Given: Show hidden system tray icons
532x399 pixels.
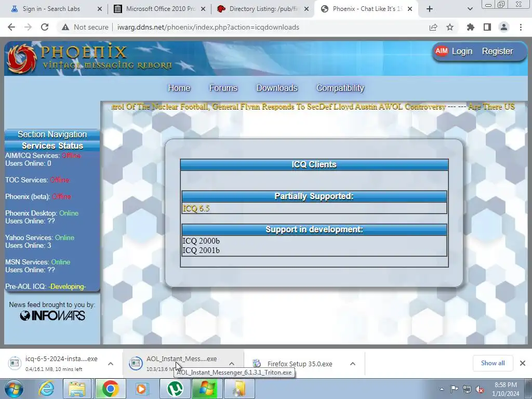Looking at the screenshot, I should pyautogui.click(x=442, y=389).
